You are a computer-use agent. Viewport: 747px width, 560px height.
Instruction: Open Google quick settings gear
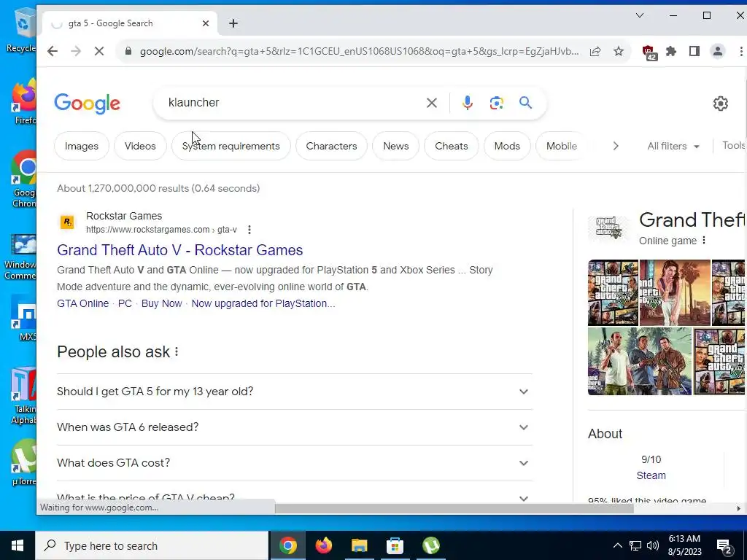point(720,104)
